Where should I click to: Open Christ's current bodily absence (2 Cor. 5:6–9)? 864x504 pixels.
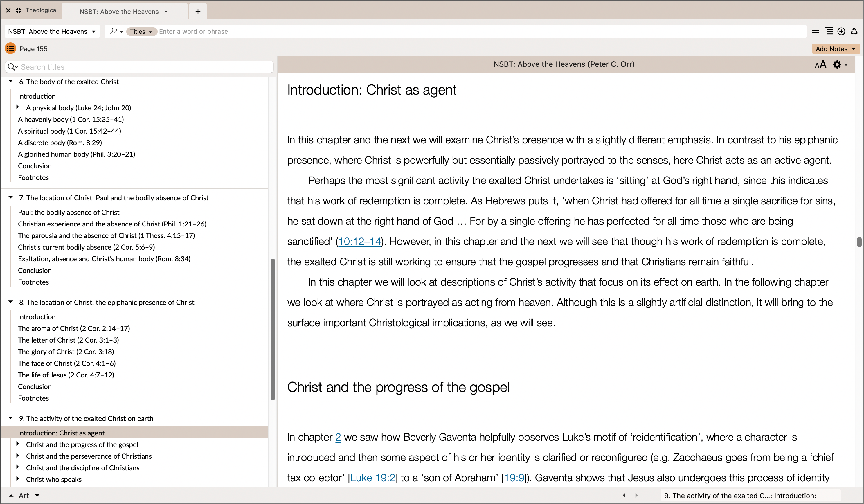[87, 247]
